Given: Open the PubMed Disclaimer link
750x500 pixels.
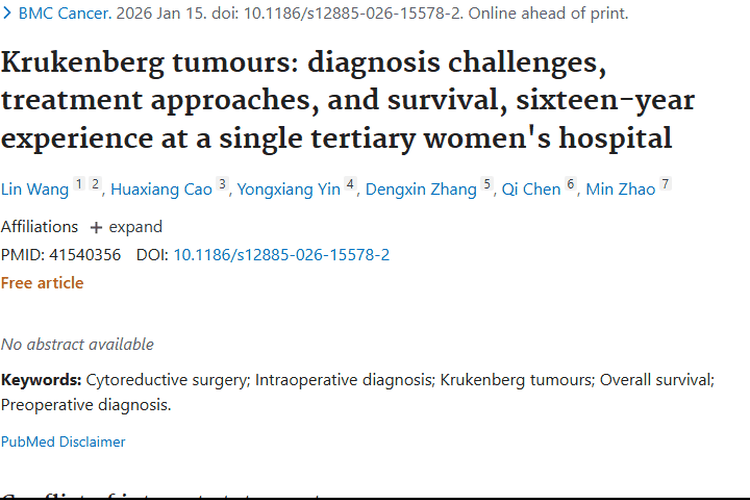Looking at the screenshot, I should (63, 441).
